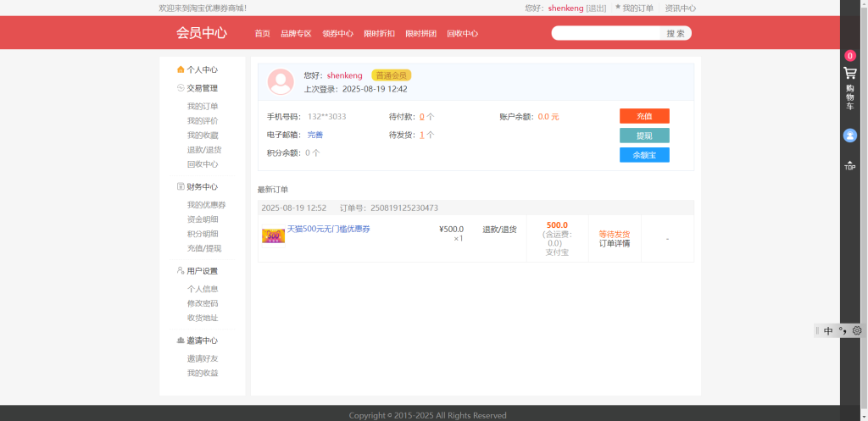Click the 提现 button
868x421 pixels.
pos(644,136)
